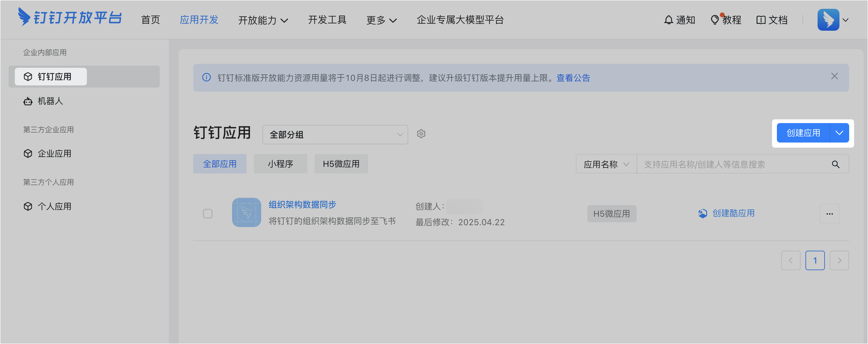
Task: Click the group settings gear icon
Action: 421,134
